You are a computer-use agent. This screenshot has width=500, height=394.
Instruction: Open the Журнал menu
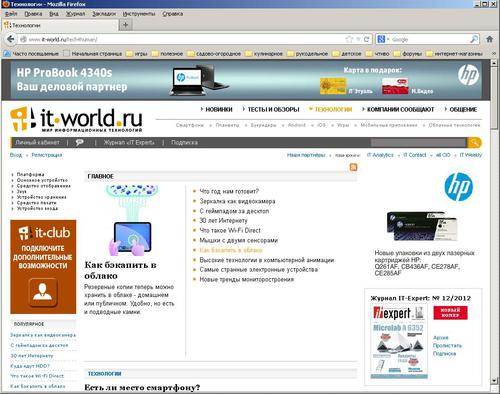(75, 14)
